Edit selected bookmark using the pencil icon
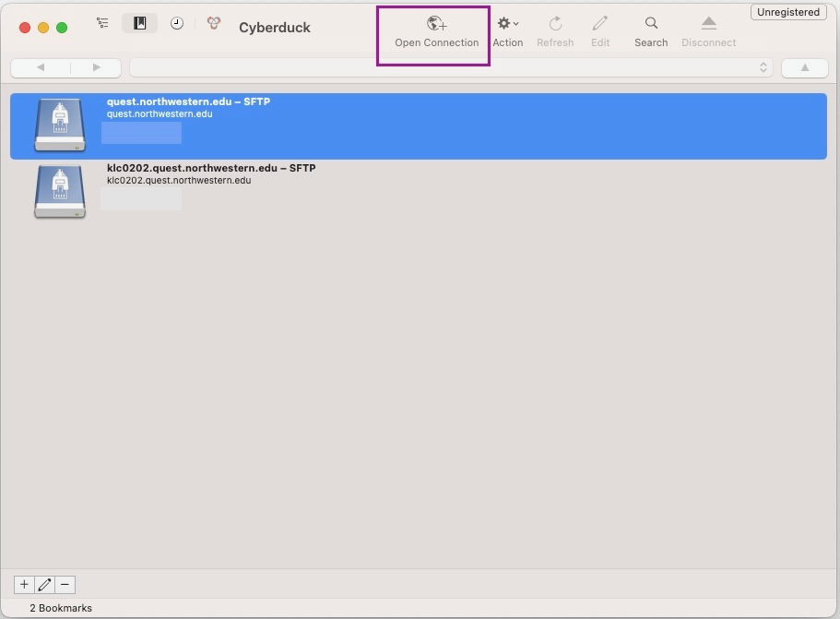Screen dimensions: 840x619 [43, 584]
